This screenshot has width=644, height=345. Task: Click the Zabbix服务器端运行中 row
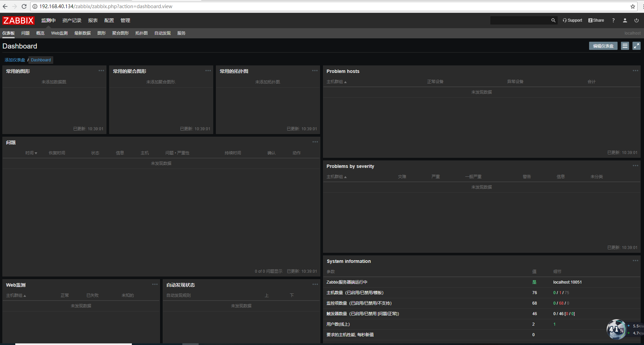[482, 282]
